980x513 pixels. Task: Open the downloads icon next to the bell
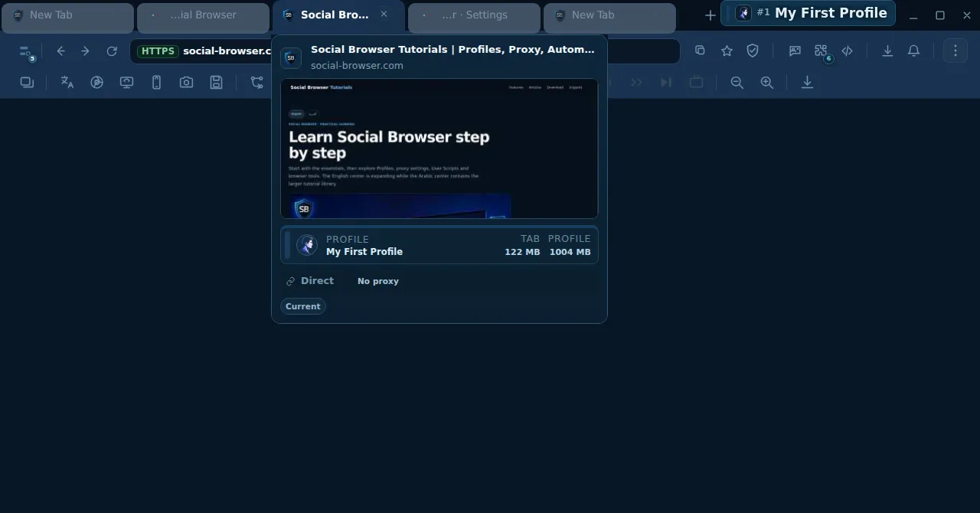[887, 51]
